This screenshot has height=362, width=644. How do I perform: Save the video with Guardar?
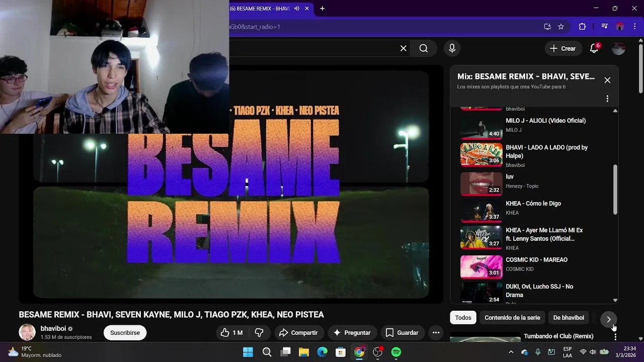pyautogui.click(x=402, y=333)
